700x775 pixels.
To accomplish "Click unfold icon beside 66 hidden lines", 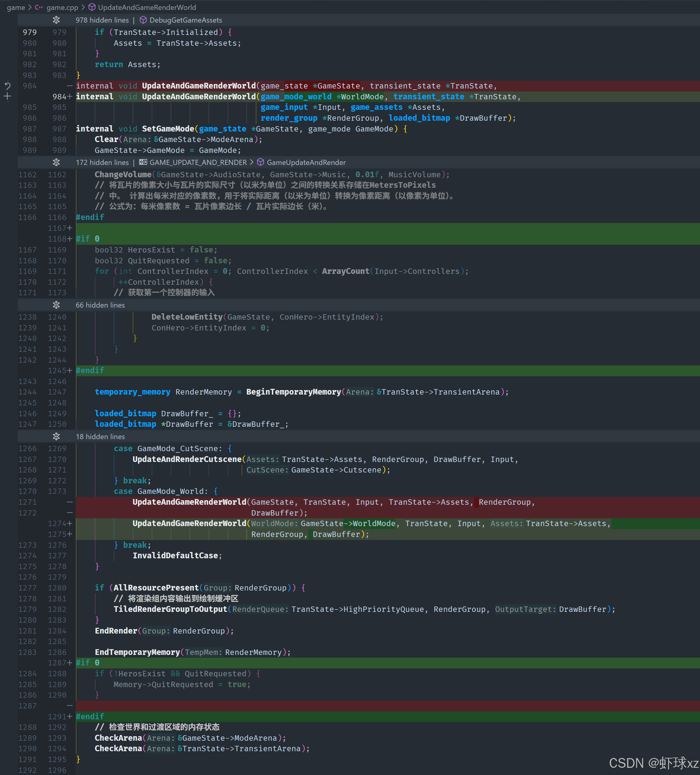I will pyautogui.click(x=56, y=305).
